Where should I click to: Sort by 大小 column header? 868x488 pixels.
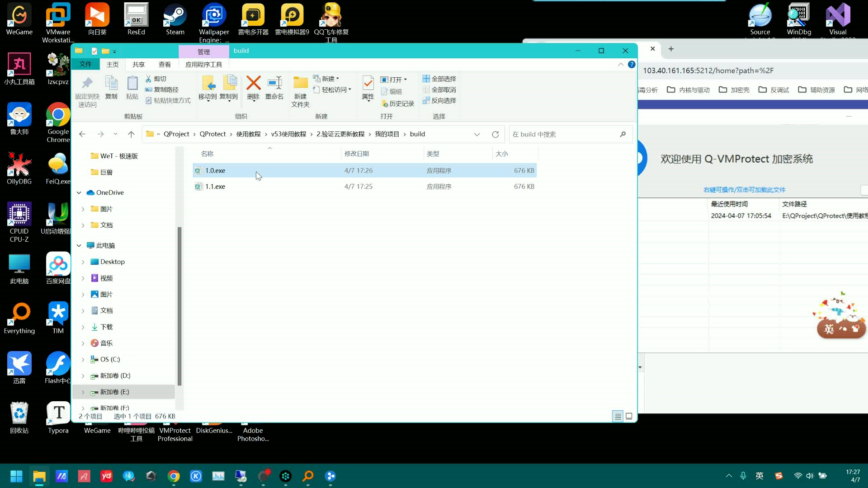click(514, 154)
